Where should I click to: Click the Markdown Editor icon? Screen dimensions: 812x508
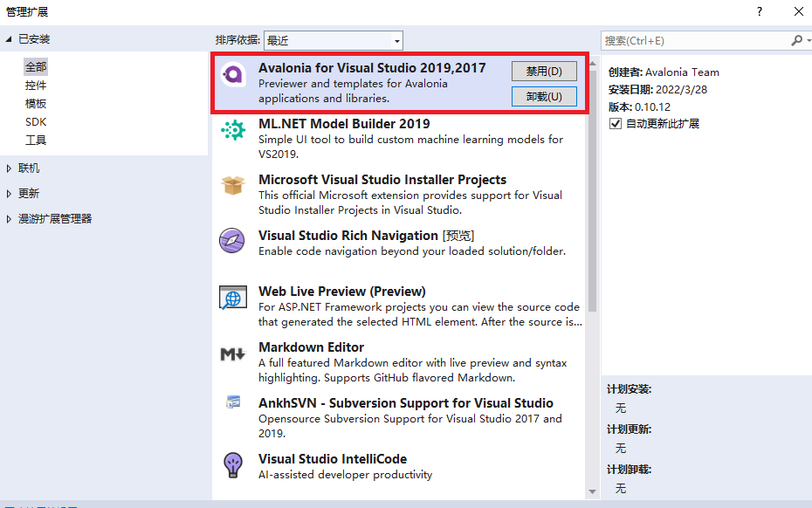click(x=232, y=354)
